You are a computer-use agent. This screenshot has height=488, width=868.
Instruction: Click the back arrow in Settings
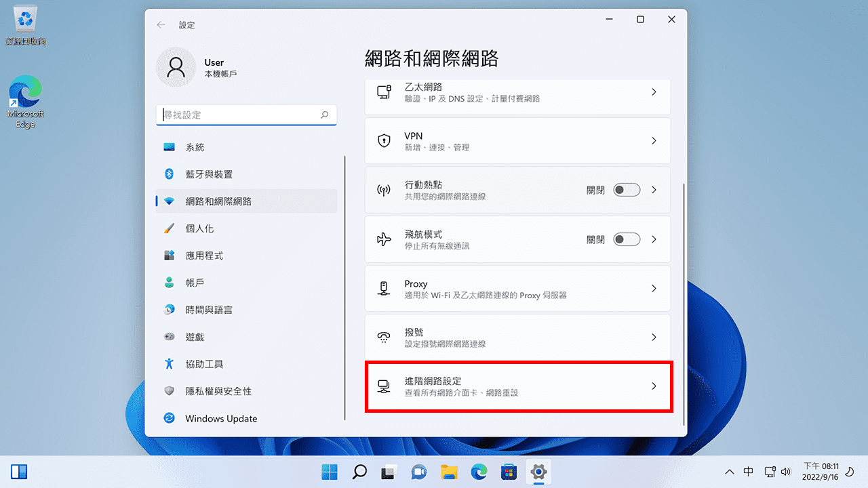[161, 24]
